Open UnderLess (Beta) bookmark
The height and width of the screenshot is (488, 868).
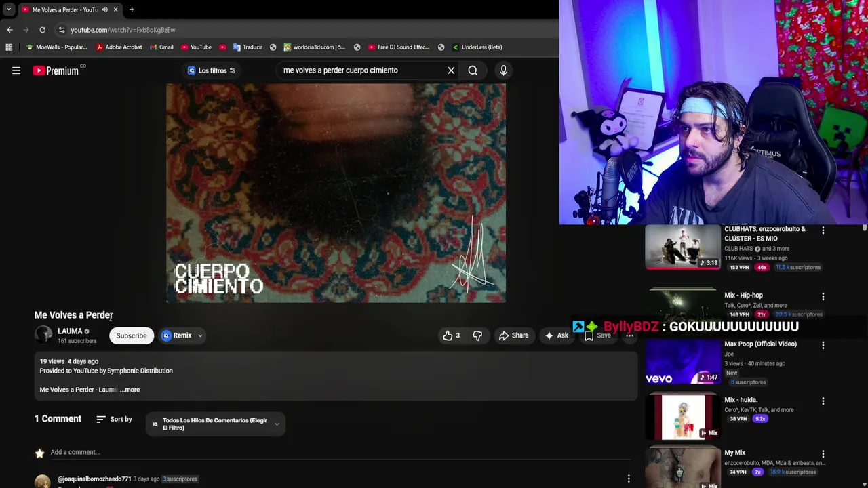tap(477, 47)
